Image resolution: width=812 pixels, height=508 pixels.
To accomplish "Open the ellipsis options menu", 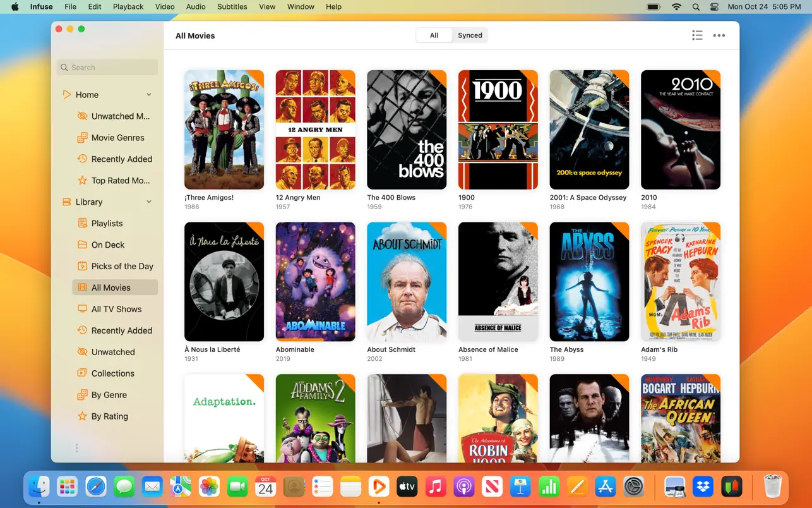I will [719, 35].
